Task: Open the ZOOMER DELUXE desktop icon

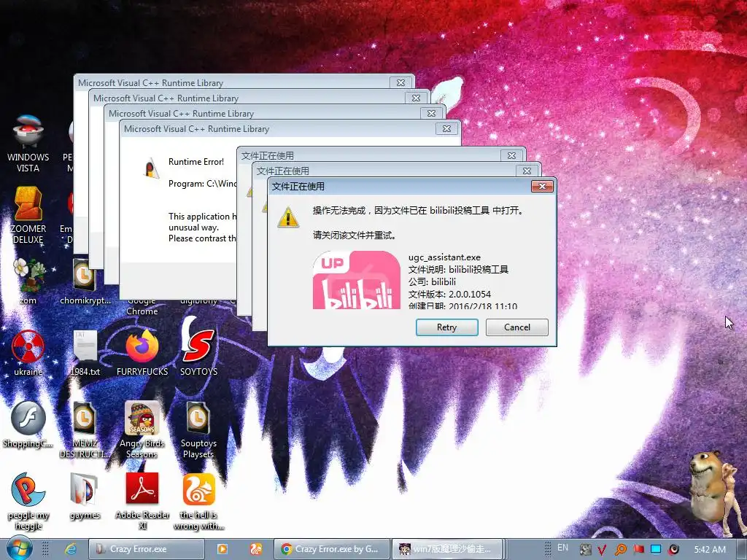Action: (28, 214)
